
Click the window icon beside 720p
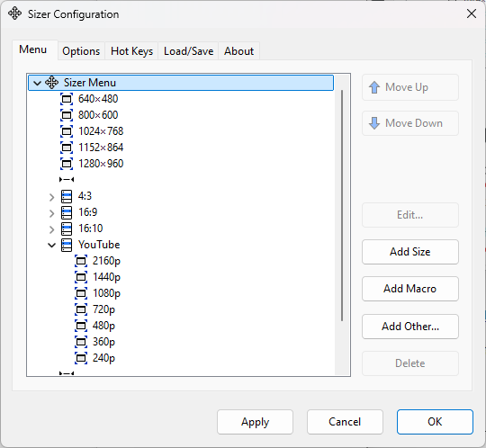point(81,309)
